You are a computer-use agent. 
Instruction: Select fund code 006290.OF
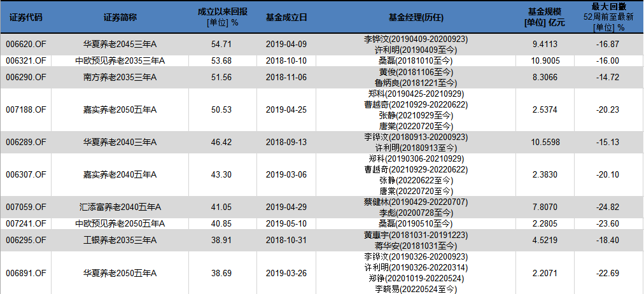click(26, 77)
